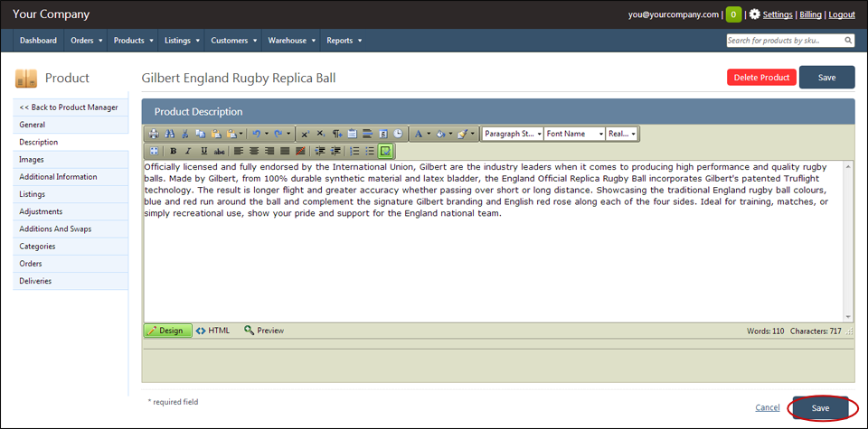This screenshot has height=429, width=868.
Task: Switch to Preview editor view
Action: click(264, 331)
